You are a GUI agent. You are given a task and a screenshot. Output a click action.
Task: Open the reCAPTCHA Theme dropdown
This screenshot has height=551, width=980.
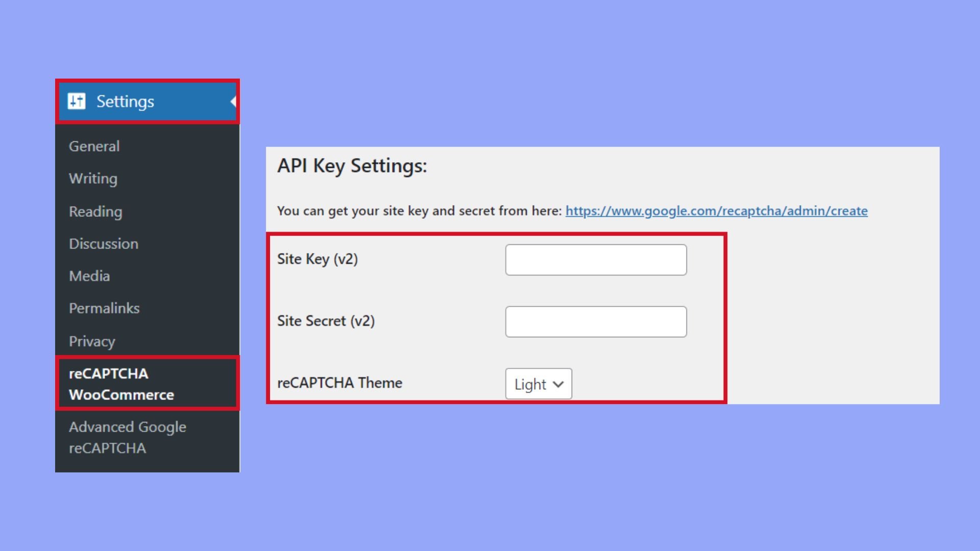pyautogui.click(x=538, y=384)
